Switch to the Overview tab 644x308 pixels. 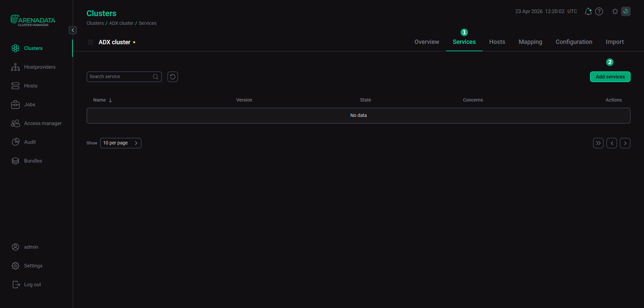427,42
